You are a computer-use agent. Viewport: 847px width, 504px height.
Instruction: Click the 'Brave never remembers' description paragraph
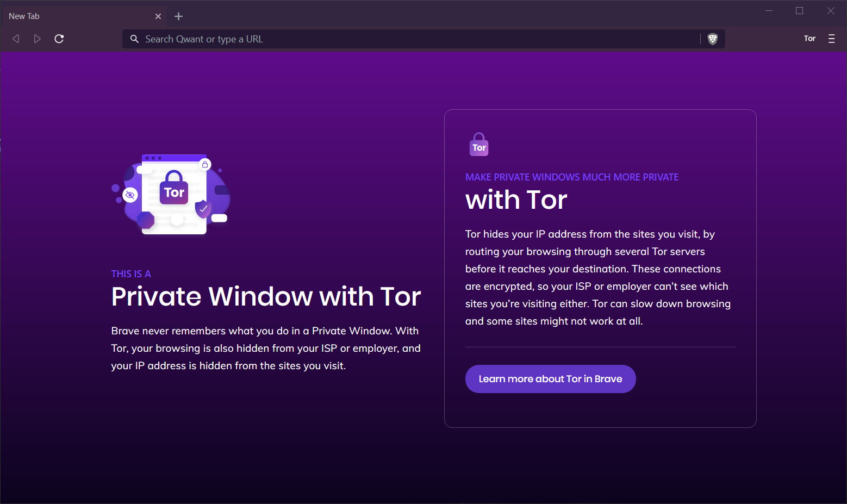266,349
